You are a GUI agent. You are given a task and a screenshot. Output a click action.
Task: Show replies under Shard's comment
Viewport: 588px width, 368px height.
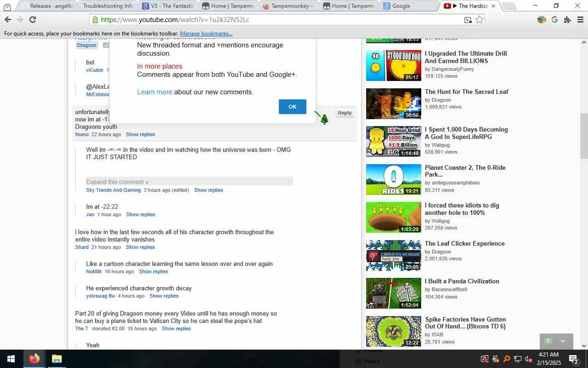[x=140, y=247]
